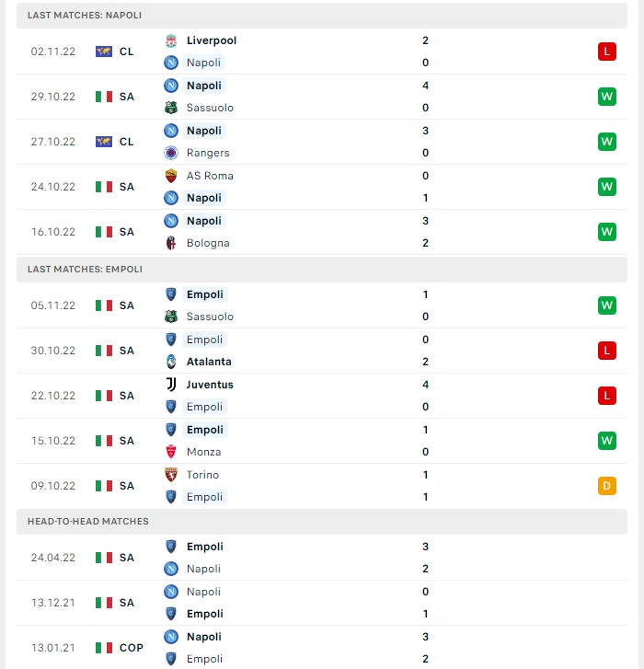
Task: Click the AS Roma club crest
Action: [171, 176]
